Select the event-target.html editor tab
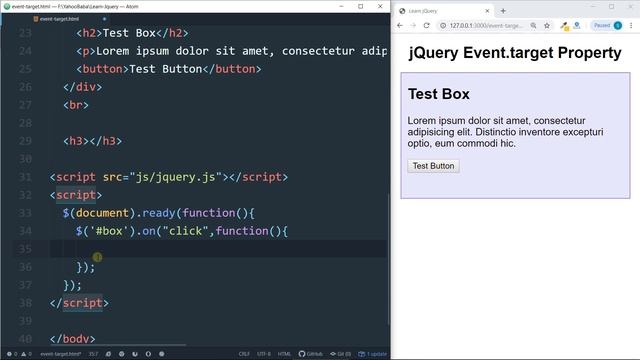The image size is (640, 360). click(59, 19)
